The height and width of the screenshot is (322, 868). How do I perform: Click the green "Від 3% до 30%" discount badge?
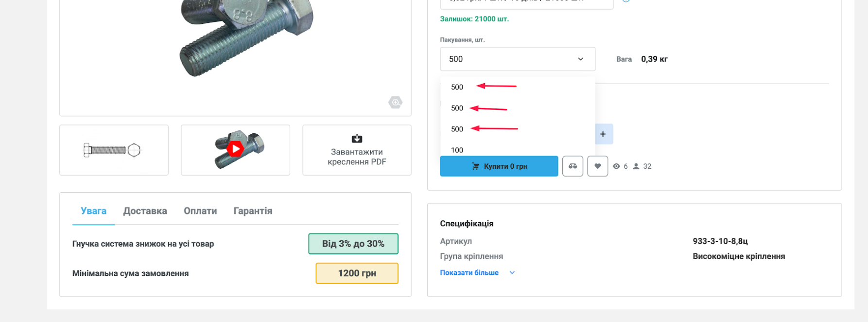[x=353, y=244]
